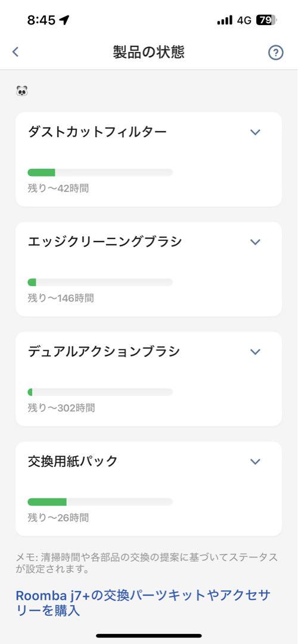Expand the ダストカットフィルター chevron
The image size is (298, 644).
[255, 132]
